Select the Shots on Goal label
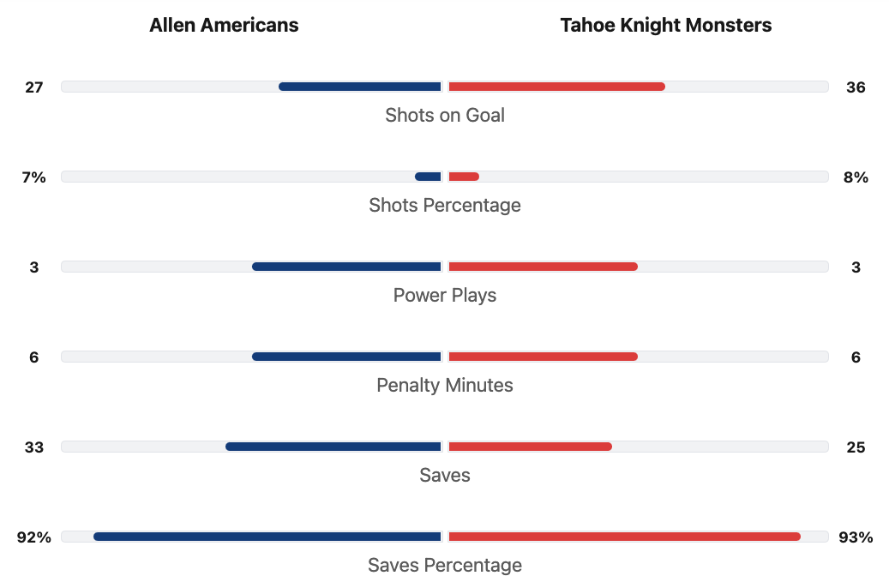The width and height of the screenshot is (889, 588). coord(444,115)
